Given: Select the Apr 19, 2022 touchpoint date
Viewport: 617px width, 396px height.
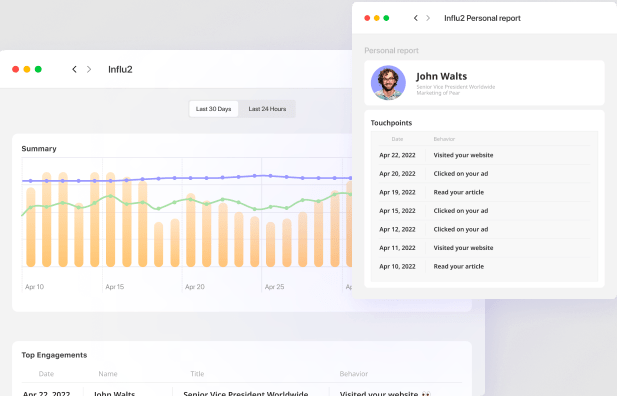Looking at the screenshot, I should click(397, 192).
